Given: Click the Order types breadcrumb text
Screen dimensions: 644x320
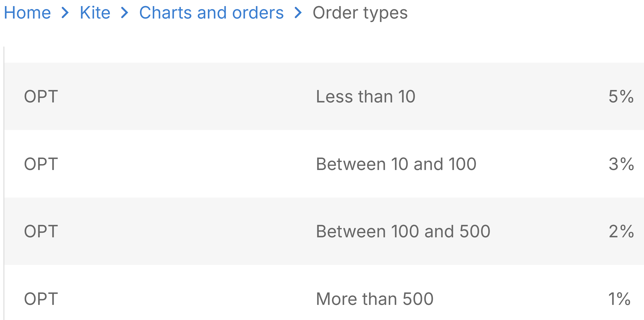Looking at the screenshot, I should 360,12.
